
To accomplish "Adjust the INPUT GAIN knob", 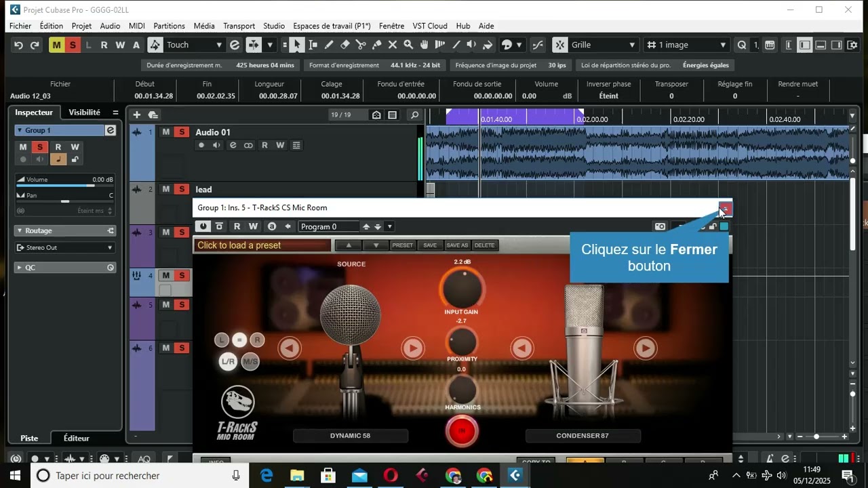I will coord(462,288).
